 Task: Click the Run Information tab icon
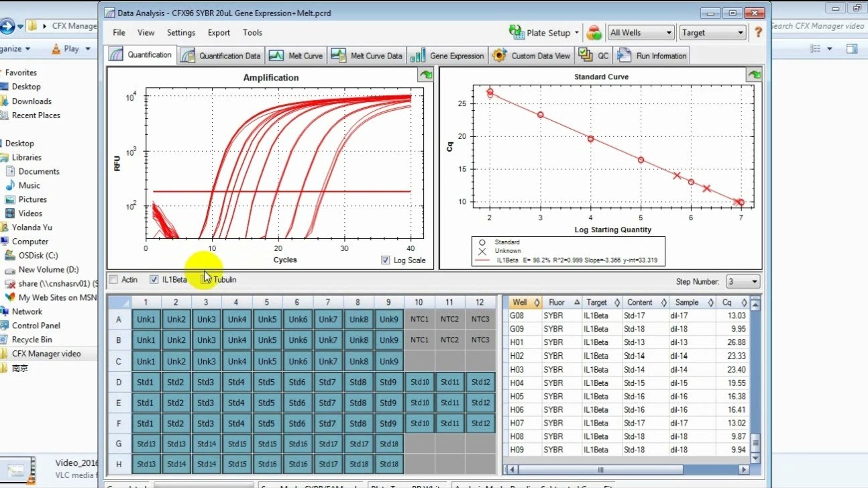tap(624, 56)
